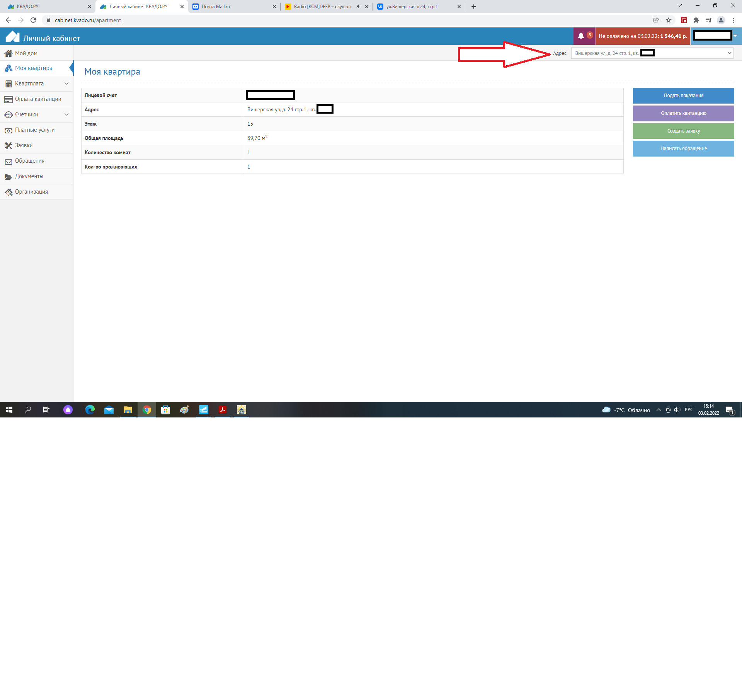Open the tab search dropdown arrow

680,6
